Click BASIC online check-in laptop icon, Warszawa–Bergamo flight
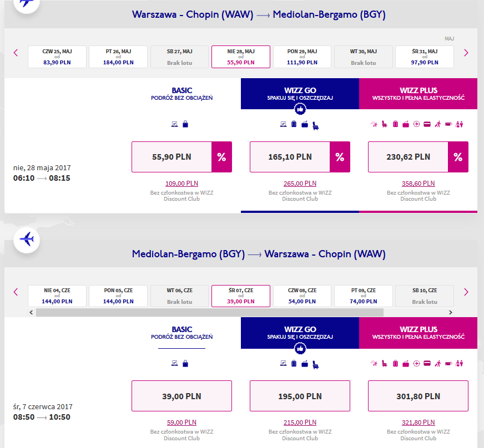This screenshot has width=484, height=448. (175, 124)
